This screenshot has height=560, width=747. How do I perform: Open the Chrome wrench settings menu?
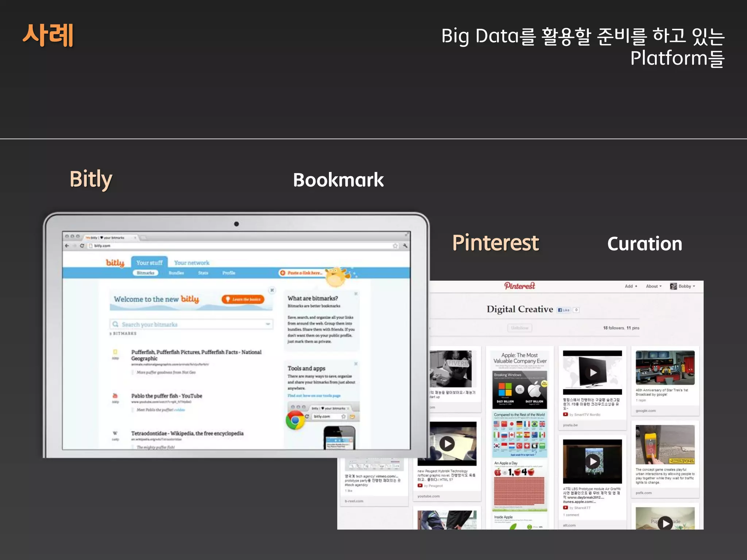405,246
